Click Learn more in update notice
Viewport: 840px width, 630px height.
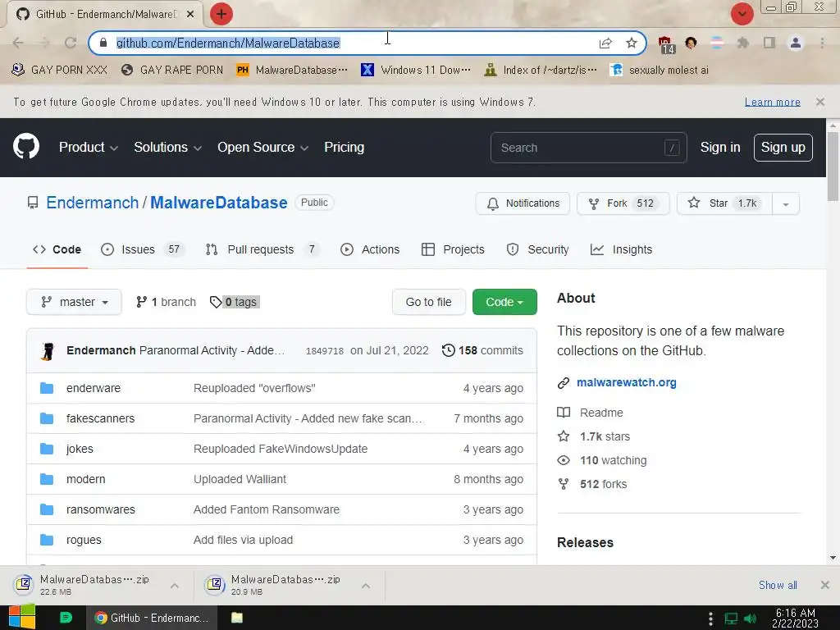(772, 102)
